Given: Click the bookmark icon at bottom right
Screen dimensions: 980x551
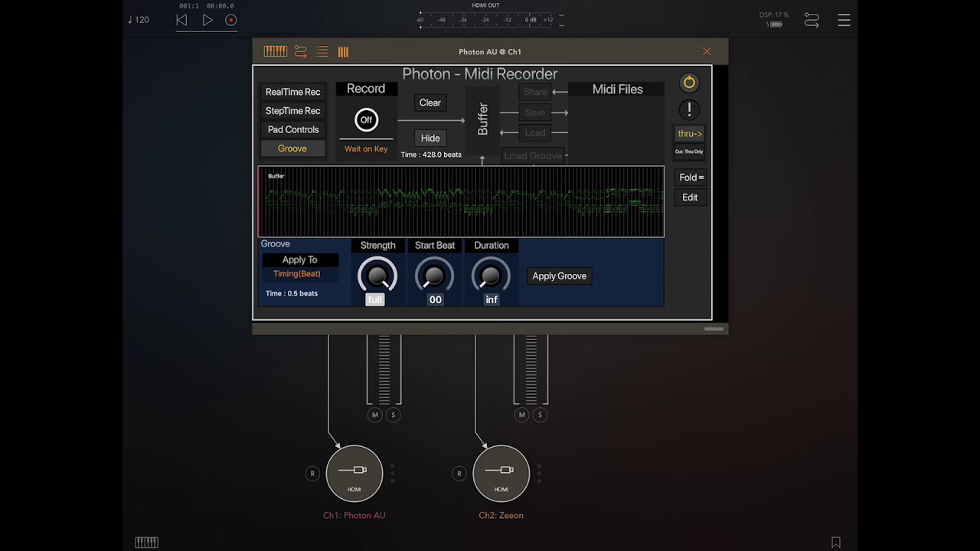Looking at the screenshot, I should 836,543.
